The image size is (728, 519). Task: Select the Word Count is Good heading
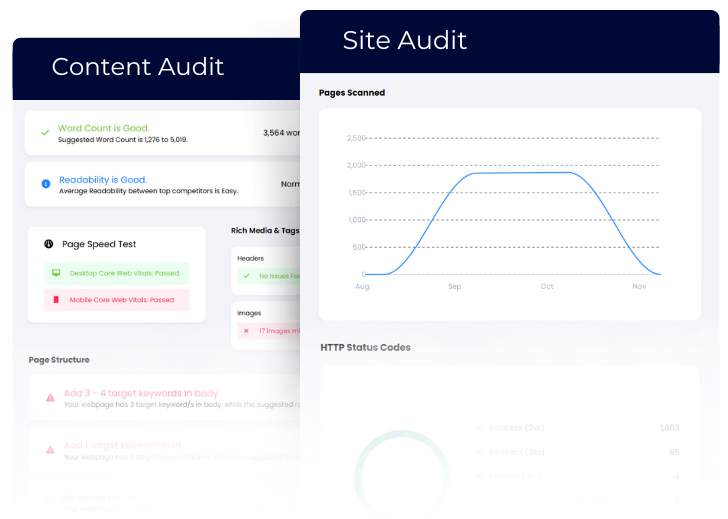tap(103, 128)
